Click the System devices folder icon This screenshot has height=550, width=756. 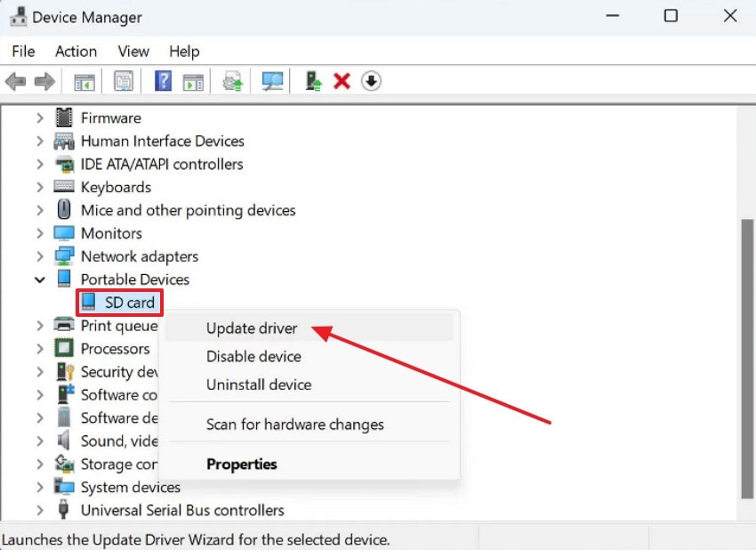[x=64, y=486]
